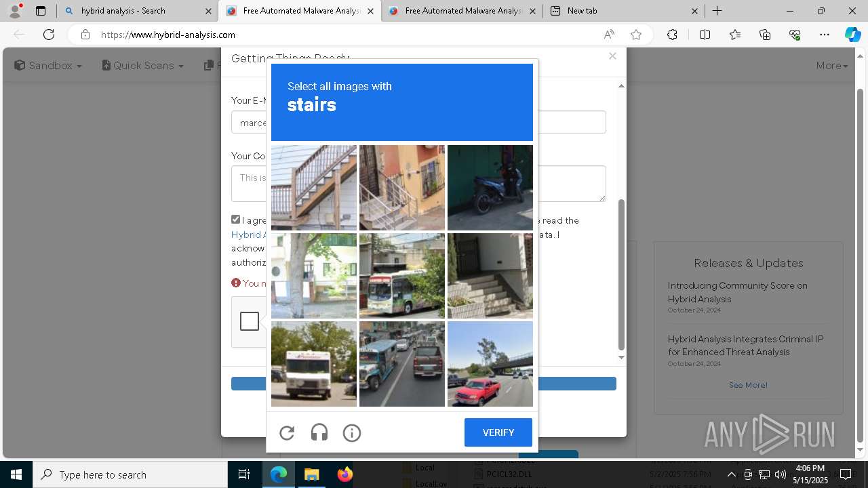
Task: Select the green and white bus image
Action: click(402, 276)
